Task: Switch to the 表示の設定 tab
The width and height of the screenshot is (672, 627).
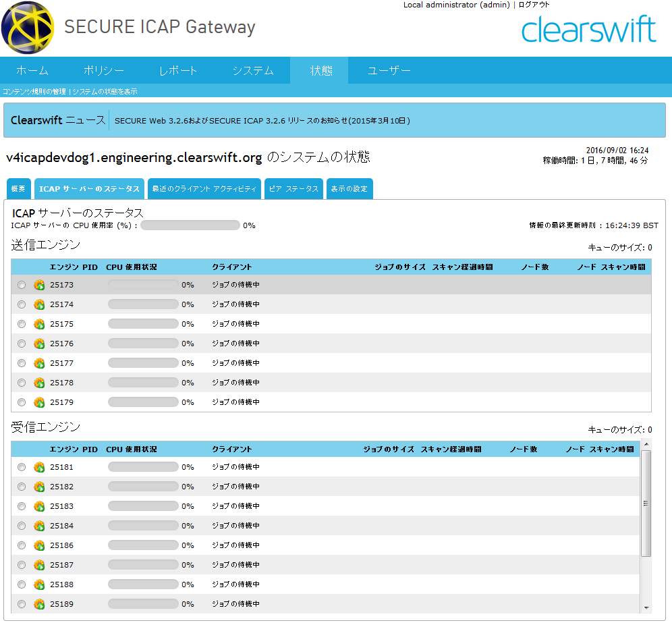Action: pos(349,188)
